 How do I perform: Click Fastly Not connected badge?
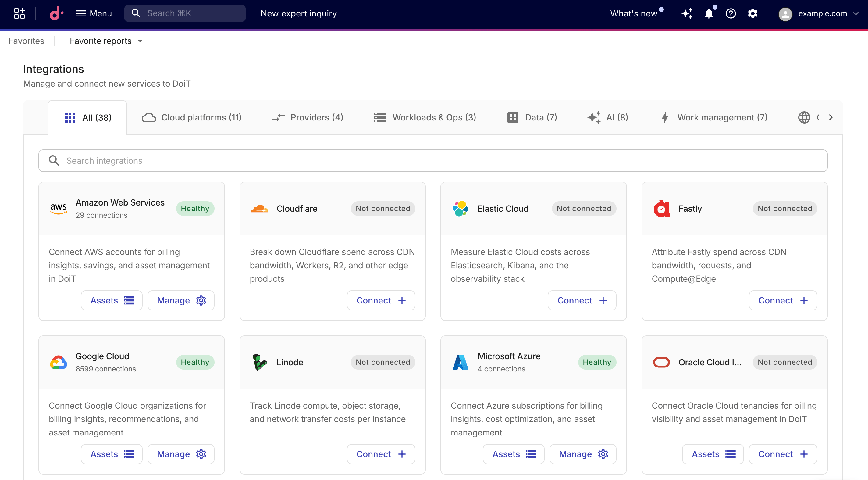pyautogui.click(x=785, y=209)
